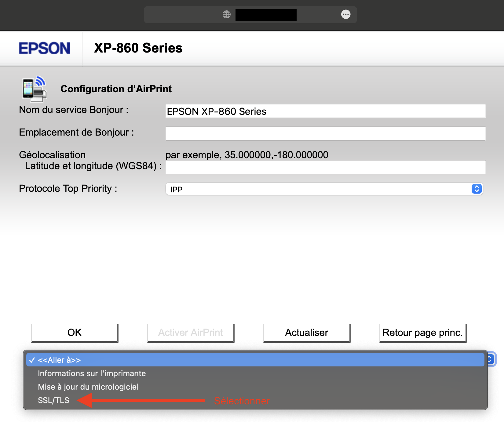
Task: Open the Protocole Top Priority dropdown
Action: click(324, 189)
